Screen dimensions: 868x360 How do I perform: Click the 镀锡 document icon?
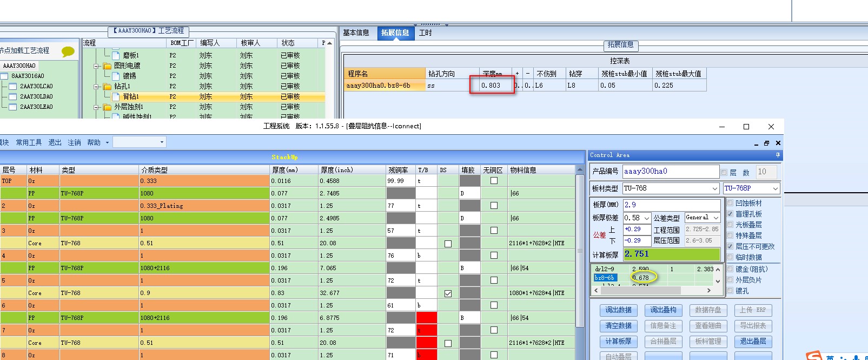[x=116, y=76]
